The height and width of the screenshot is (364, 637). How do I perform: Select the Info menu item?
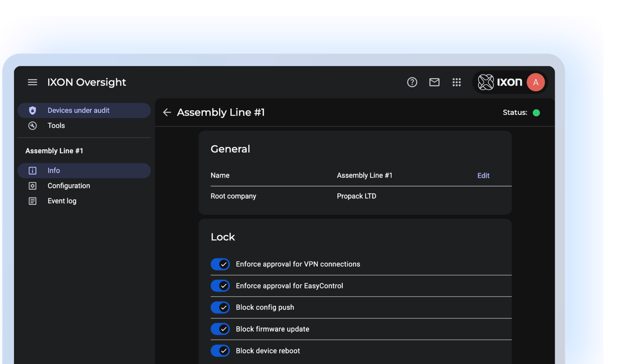point(84,171)
